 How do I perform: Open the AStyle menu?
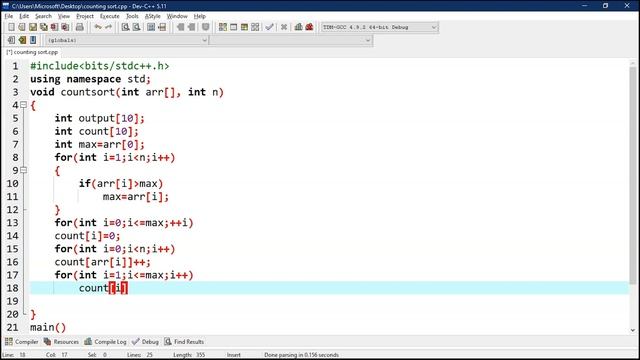[153, 16]
